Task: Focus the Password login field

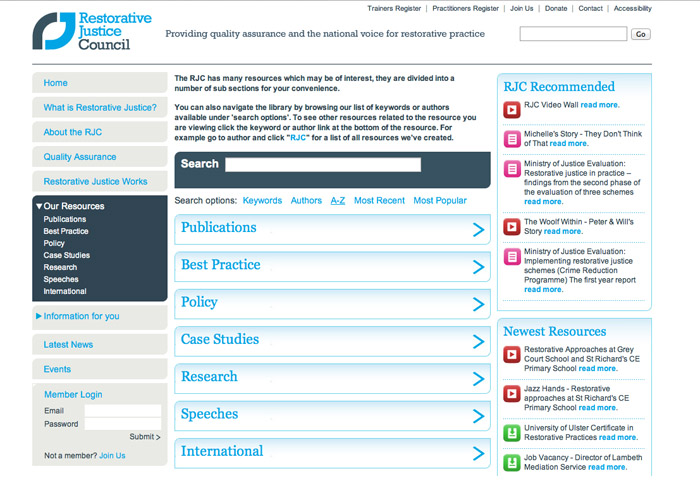Action: 123,424
